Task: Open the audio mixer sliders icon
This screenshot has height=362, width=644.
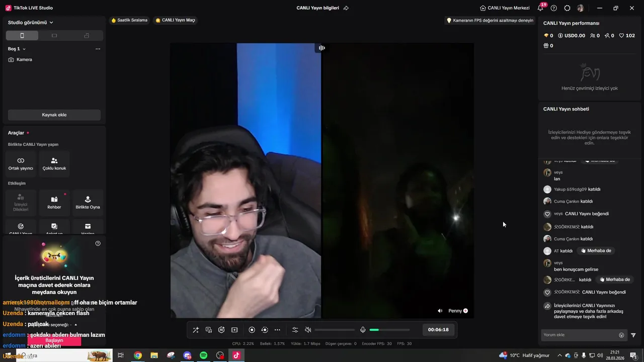Action: [x=295, y=330]
